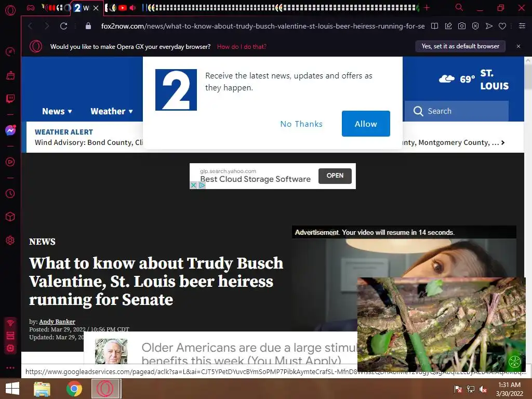Open Windows Start menu
The image size is (532, 399).
click(12, 389)
